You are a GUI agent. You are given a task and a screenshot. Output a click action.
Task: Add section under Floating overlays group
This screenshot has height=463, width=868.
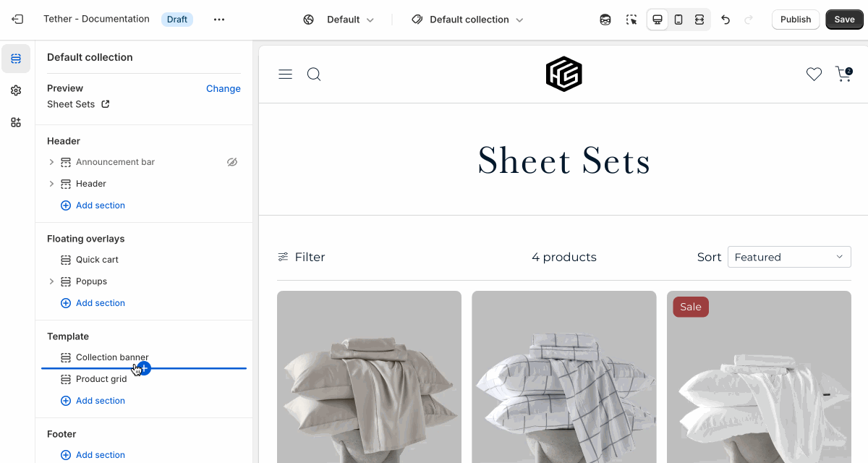93,303
